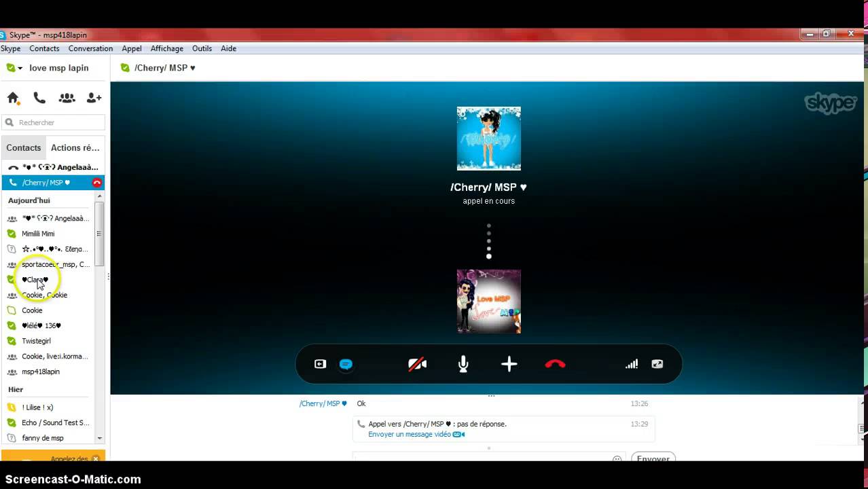Click the Envoyer send button
Screen dimensions: 868x489
pyautogui.click(x=653, y=458)
